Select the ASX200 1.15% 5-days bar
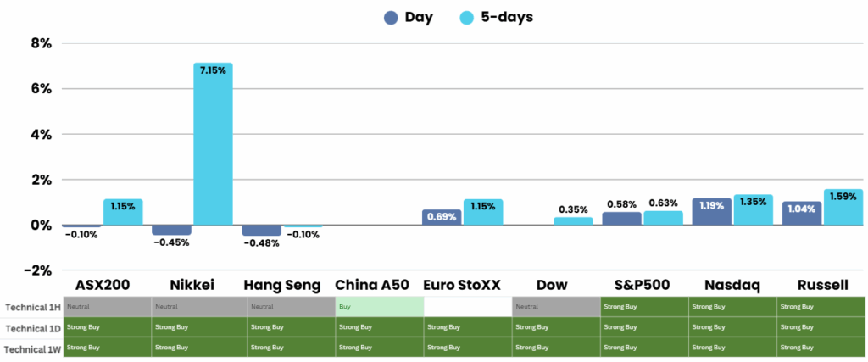 (123, 213)
